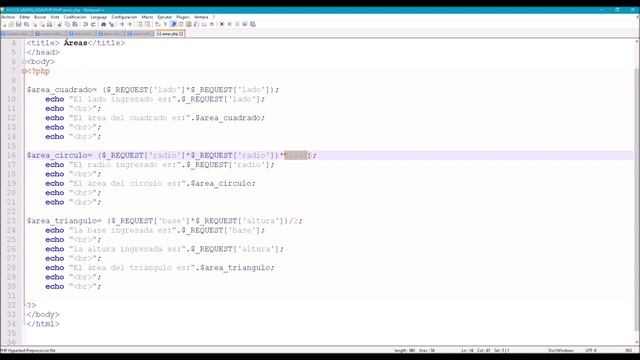Viewport: 640px width, 360px height.
Task: Click the Open file toolbar icon
Action: tap(11, 24)
